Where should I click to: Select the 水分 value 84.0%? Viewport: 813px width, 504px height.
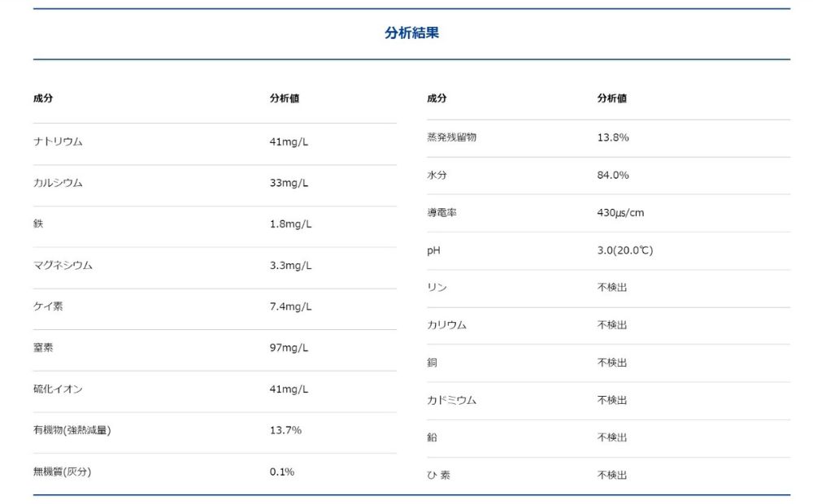pos(613,176)
